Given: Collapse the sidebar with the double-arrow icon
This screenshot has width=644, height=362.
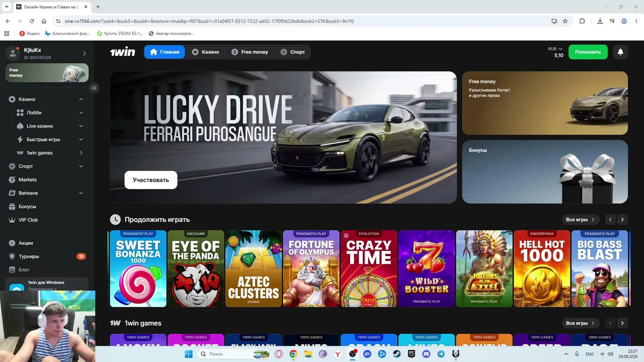Looking at the screenshot, I should (x=94, y=87).
